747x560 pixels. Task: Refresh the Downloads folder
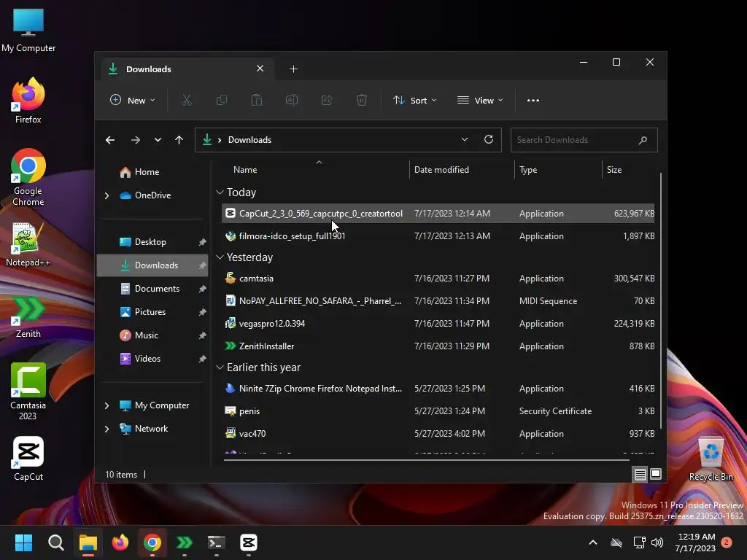[x=488, y=139]
